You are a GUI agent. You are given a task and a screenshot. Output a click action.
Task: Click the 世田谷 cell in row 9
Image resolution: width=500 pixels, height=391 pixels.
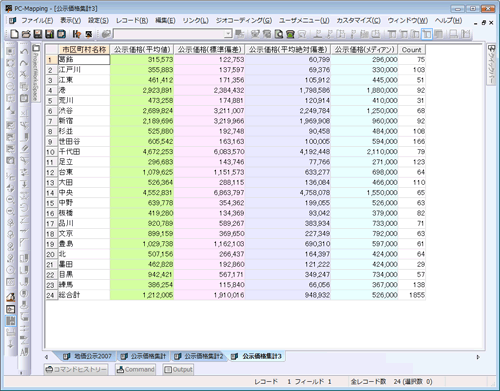tap(84, 142)
